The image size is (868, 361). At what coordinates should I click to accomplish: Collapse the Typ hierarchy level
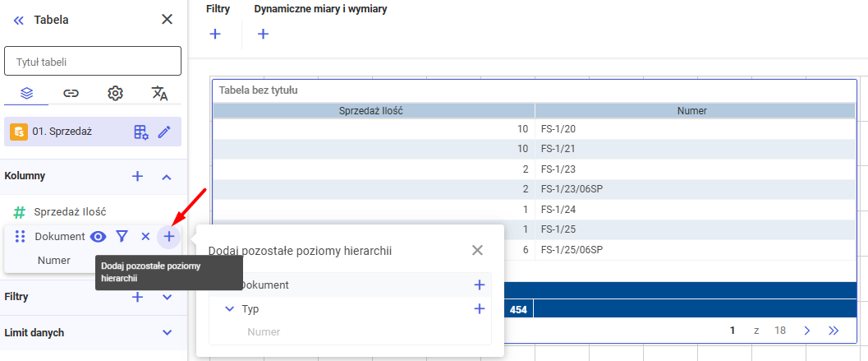(230, 309)
